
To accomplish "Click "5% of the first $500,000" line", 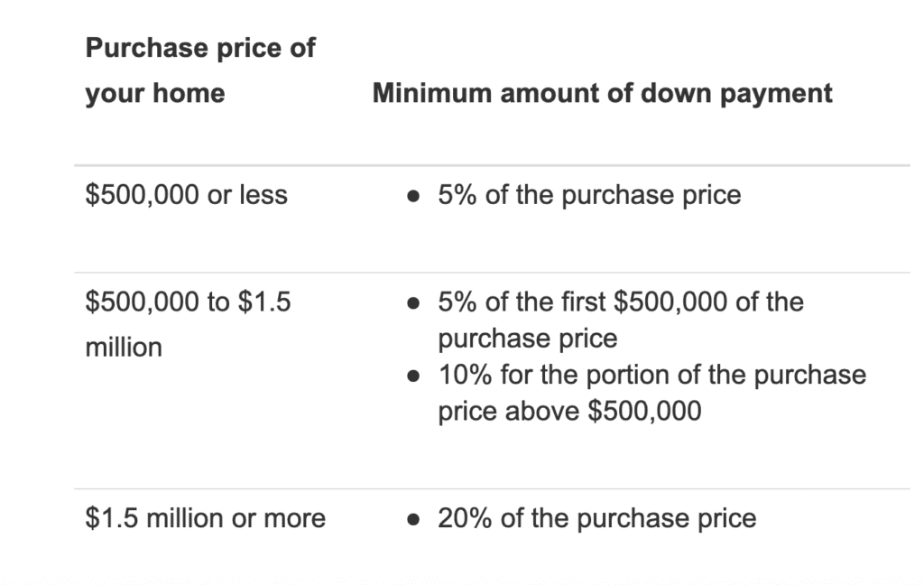I will click(621, 302).
